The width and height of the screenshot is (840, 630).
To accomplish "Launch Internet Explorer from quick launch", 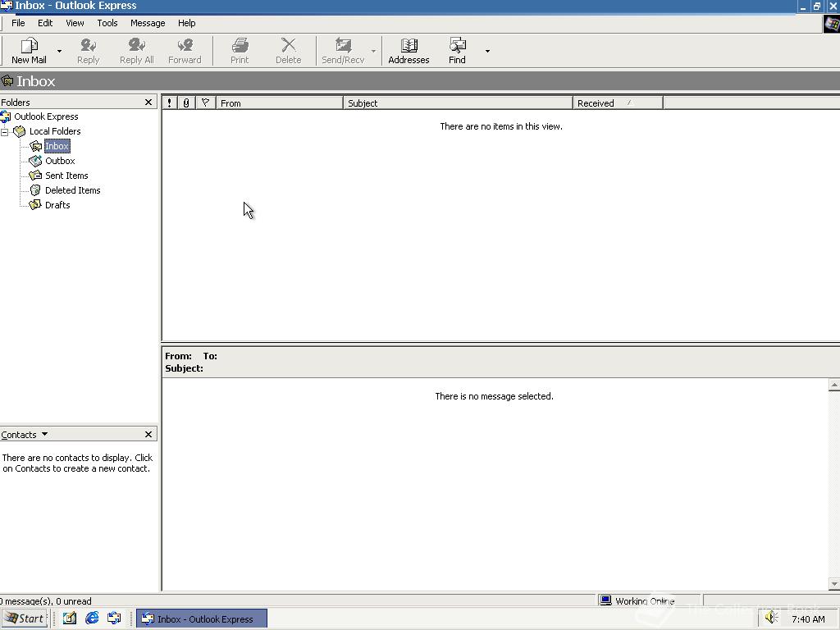I will tap(92, 619).
